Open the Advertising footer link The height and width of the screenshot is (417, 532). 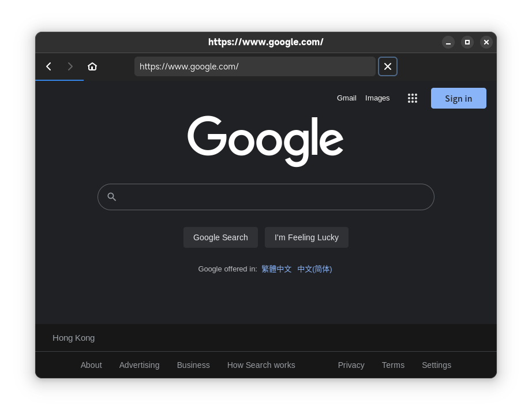point(139,365)
